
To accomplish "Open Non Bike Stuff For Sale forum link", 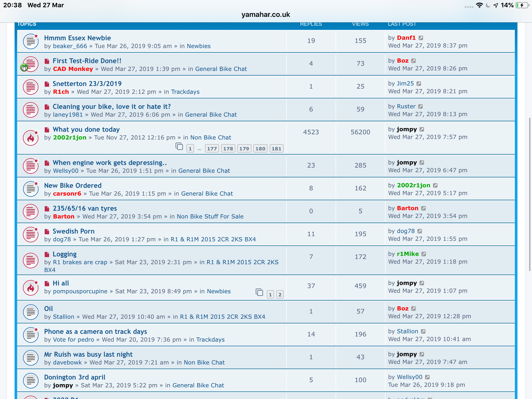I will tap(210, 216).
